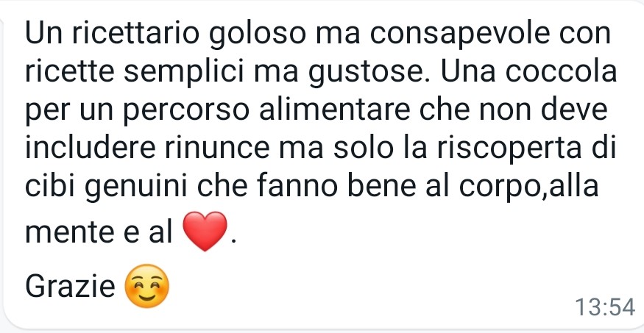Click the 13:54 message timestamp
This screenshot has width=644, height=333.
[604, 307]
